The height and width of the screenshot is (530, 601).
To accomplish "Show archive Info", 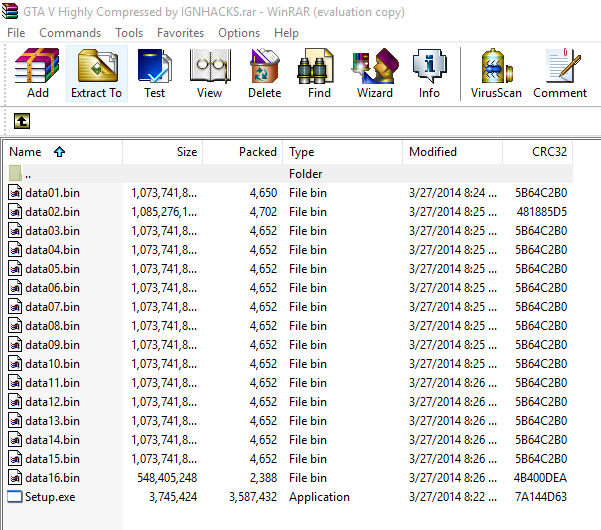I will 429,73.
